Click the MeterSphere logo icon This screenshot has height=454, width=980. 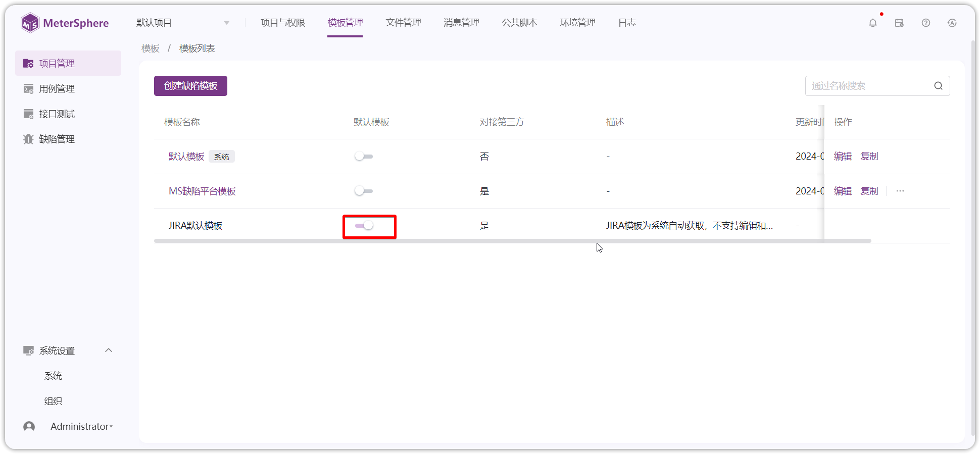tap(30, 23)
